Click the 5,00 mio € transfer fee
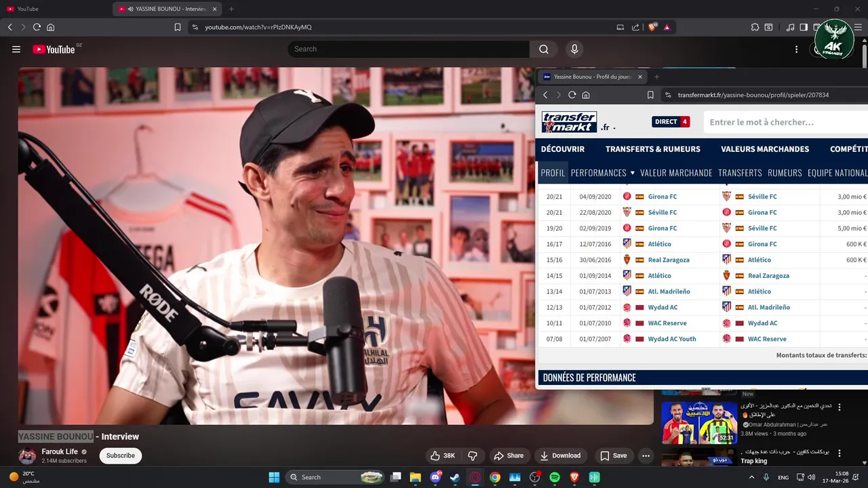 [852, 228]
